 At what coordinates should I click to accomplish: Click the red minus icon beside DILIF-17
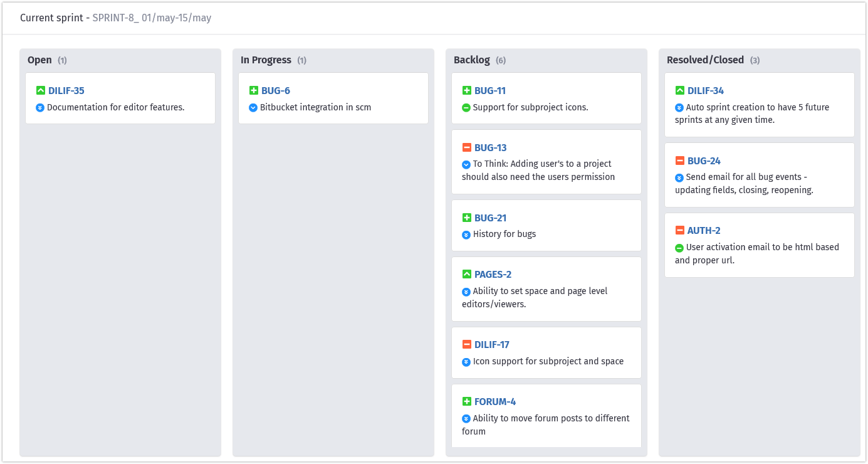[x=466, y=344]
